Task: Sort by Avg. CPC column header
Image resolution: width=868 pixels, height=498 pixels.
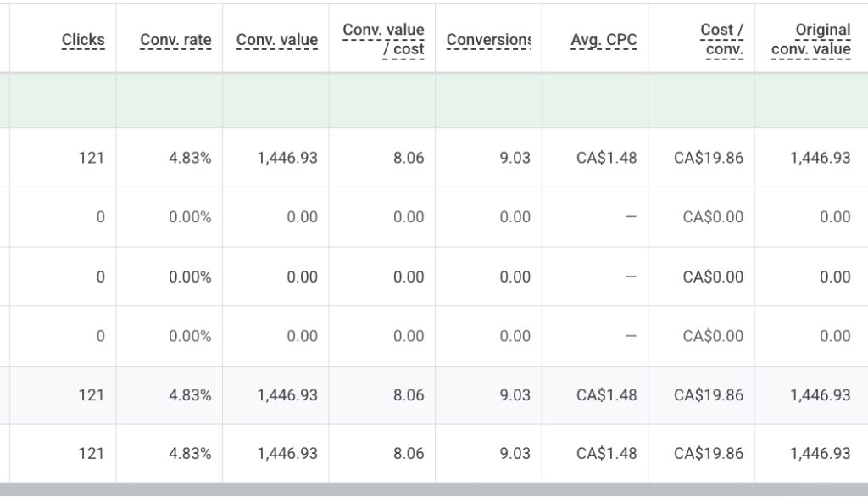Action: pyautogui.click(x=604, y=40)
